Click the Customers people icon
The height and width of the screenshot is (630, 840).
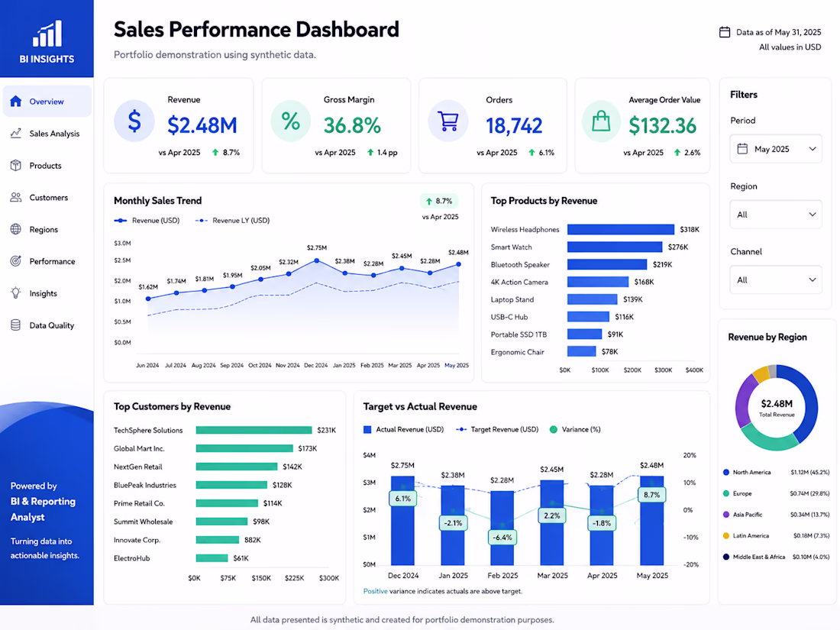pos(15,197)
